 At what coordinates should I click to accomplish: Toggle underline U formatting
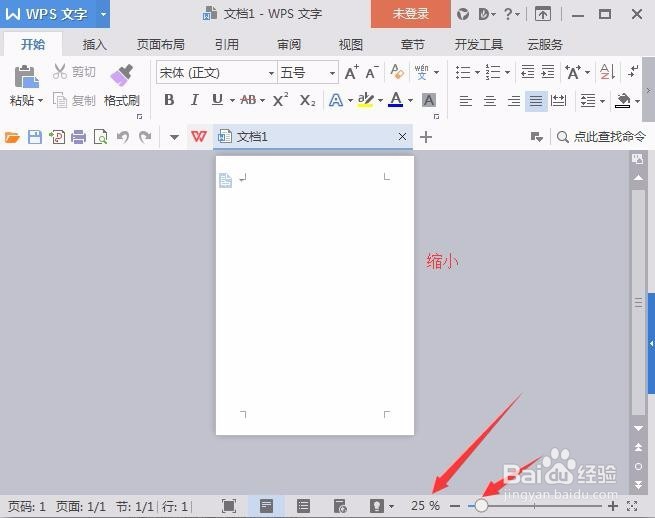point(217,100)
